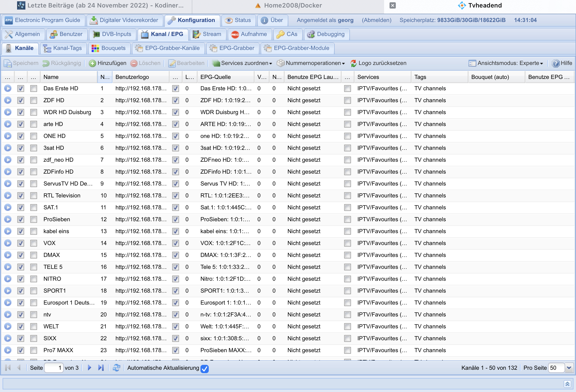Toggle enabled checkbox for WDR HD Duisburg

point(21,112)
